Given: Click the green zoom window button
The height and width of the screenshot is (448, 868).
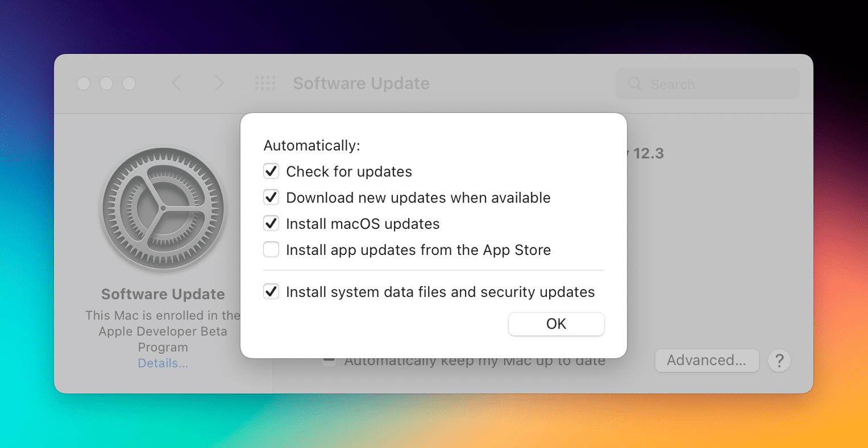Looking at the screenshot, I should pos(129,83).
